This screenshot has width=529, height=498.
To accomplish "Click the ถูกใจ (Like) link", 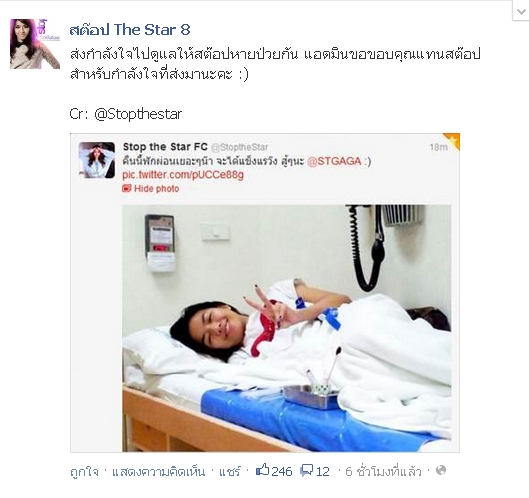I will pos(84,471).
